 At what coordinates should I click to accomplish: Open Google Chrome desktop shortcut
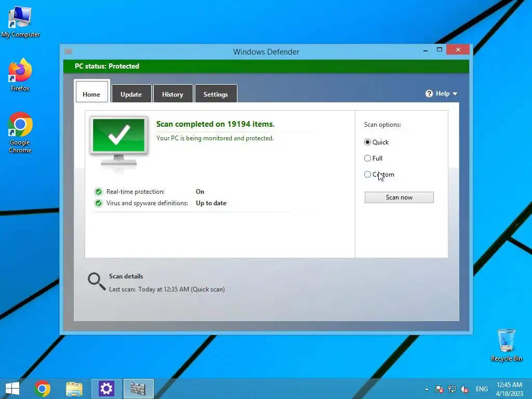20,132
